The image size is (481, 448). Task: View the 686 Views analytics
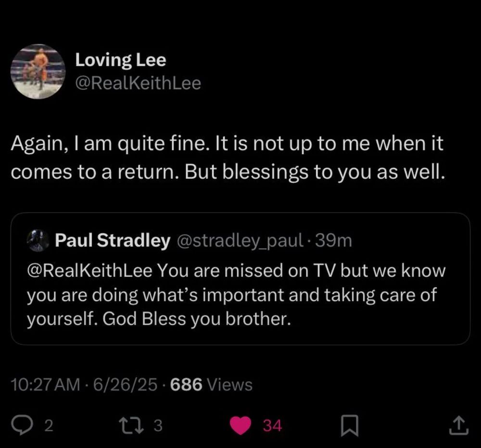212,385
